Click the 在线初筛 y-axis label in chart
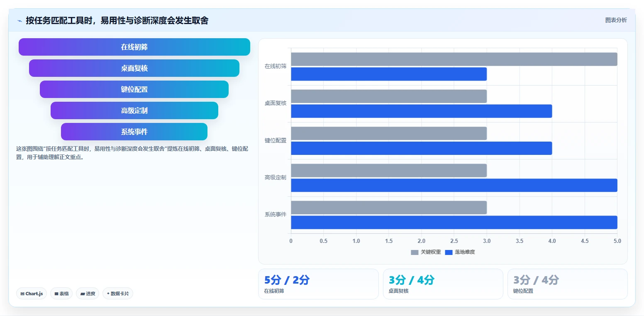 [276, 66]
